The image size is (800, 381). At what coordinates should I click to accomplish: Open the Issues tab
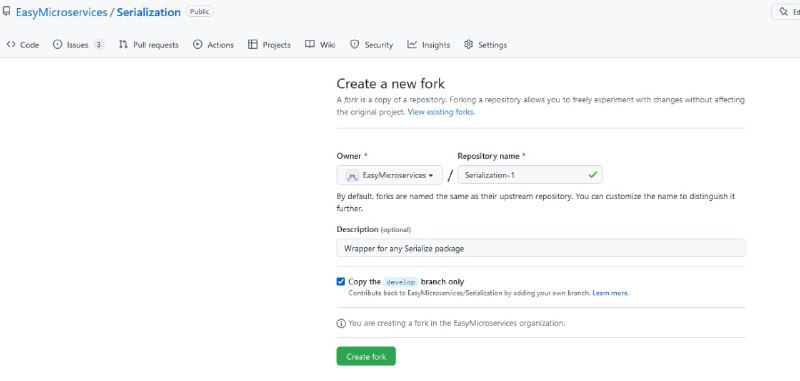[x=78, y=45]
